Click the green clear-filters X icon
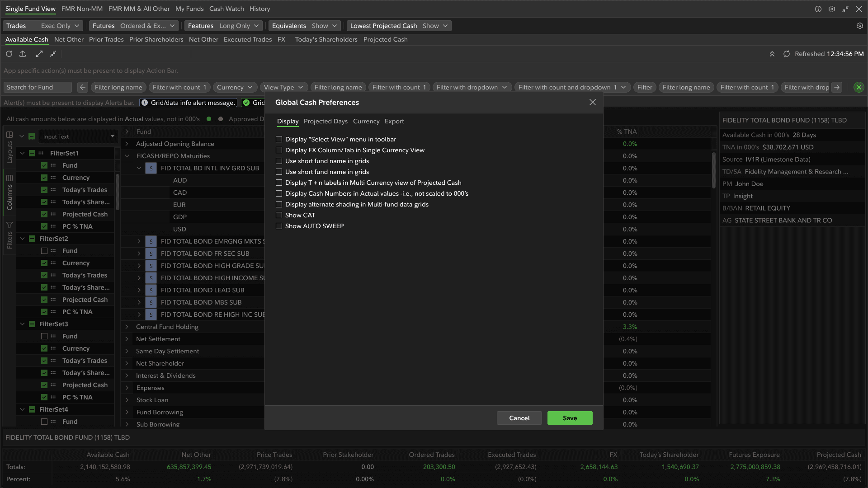The width and height of the screenshot is (868, 488). [859, 87]
